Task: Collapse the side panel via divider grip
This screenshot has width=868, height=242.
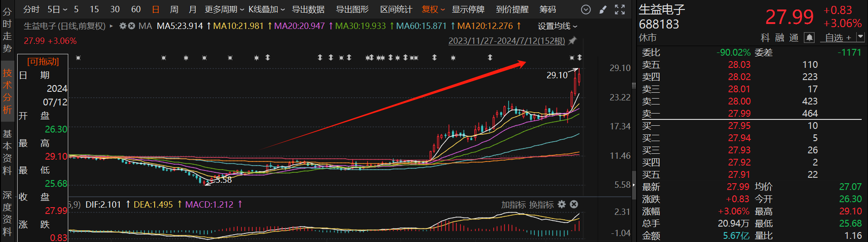Action: click(634, 85)
